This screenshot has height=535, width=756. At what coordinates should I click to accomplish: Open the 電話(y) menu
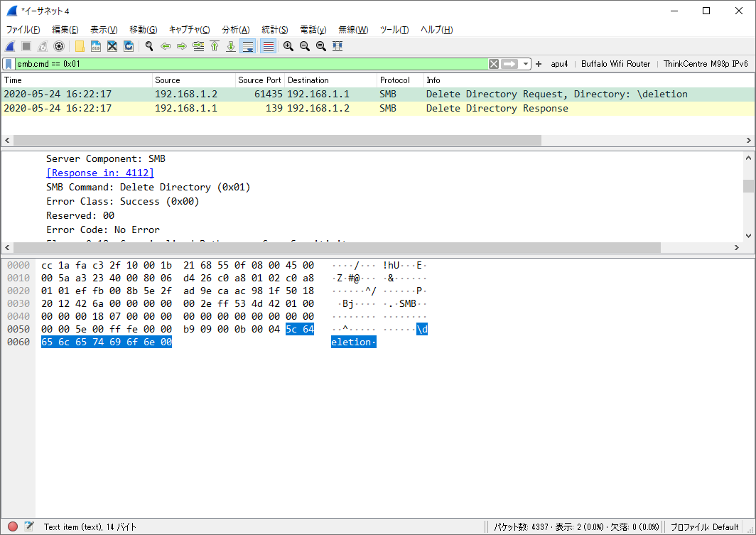point(313,30)
